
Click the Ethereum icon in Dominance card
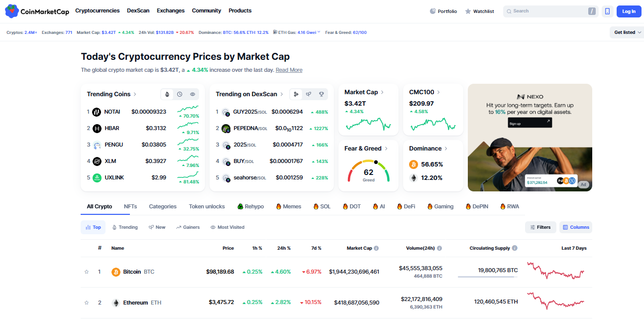click(414, 178)
